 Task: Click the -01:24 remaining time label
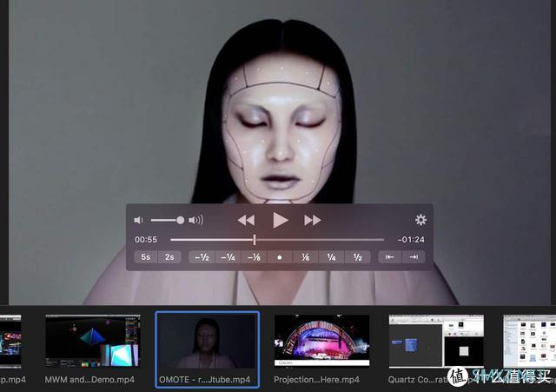(x=411, y=240)
